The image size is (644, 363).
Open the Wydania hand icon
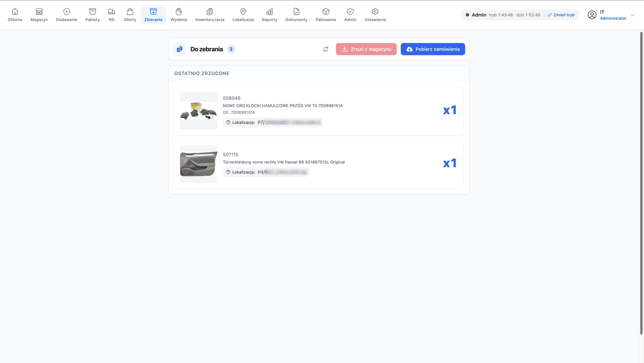pos(179,12)
